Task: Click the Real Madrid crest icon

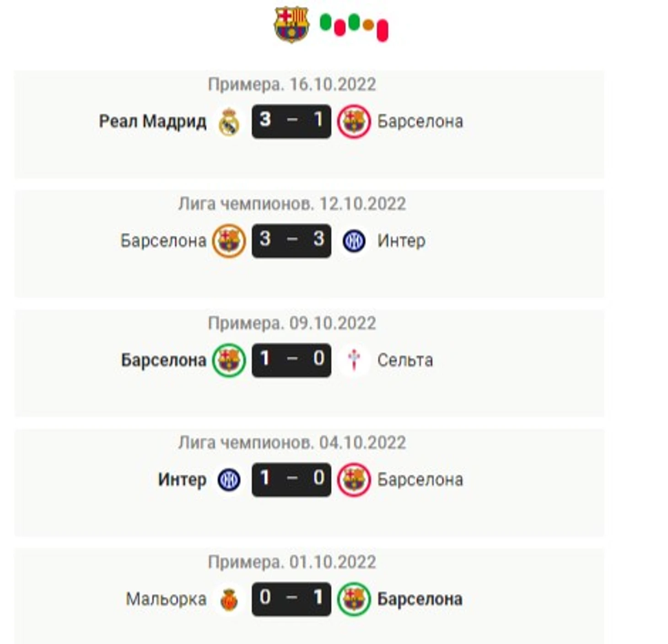Action: [x=229, y=122]
